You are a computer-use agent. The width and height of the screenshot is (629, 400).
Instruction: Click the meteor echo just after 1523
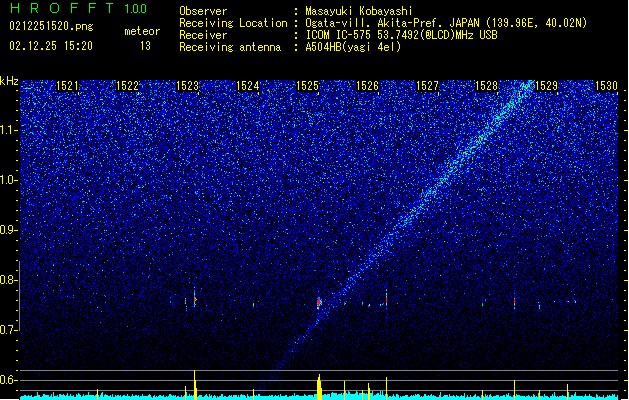[195, 299]
